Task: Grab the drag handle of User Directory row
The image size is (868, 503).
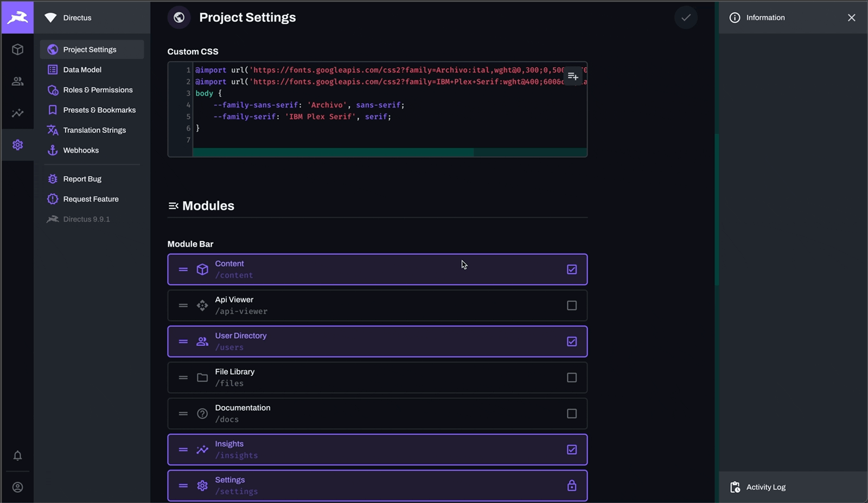Action: click(183, 341)
